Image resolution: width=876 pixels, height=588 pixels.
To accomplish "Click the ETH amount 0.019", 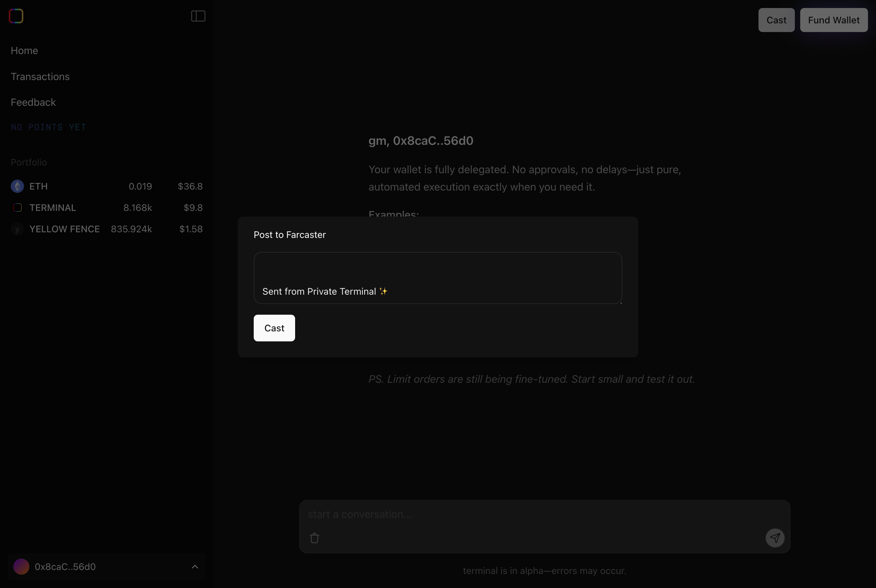I will tap(140, 186).
